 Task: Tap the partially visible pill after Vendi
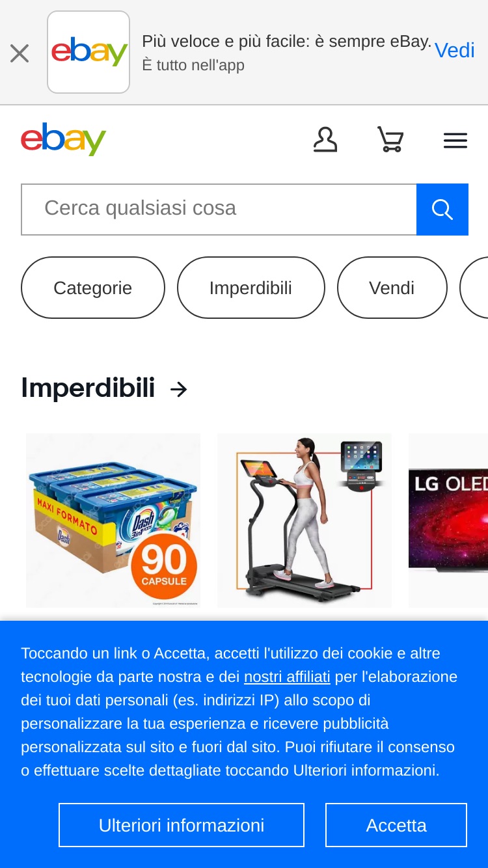(x=474, y=288)
